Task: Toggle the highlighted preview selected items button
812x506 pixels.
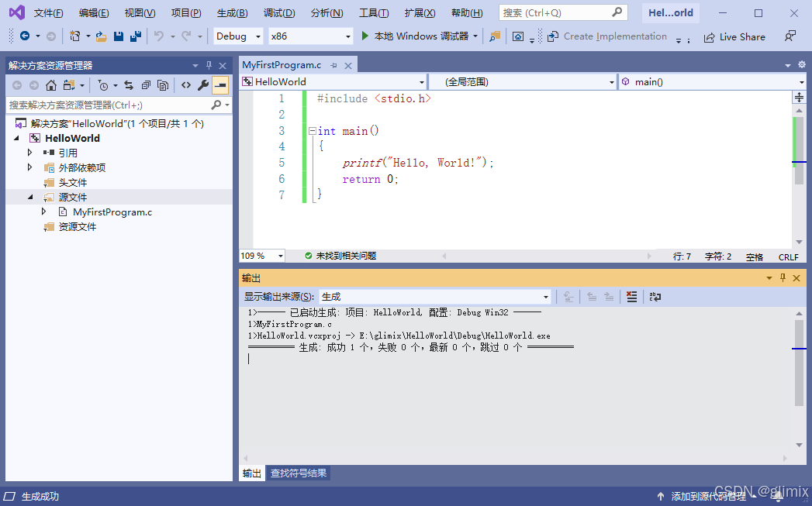Action: (220, 85)
